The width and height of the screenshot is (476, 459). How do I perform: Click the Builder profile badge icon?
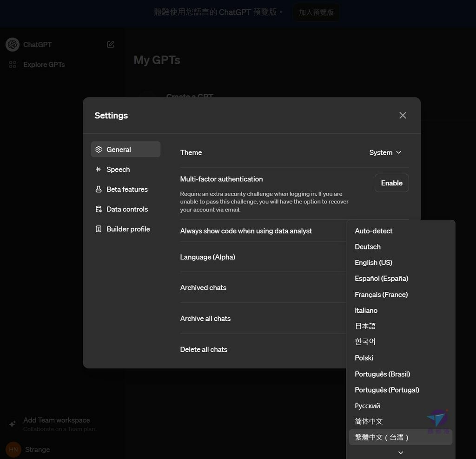[99, 229]
